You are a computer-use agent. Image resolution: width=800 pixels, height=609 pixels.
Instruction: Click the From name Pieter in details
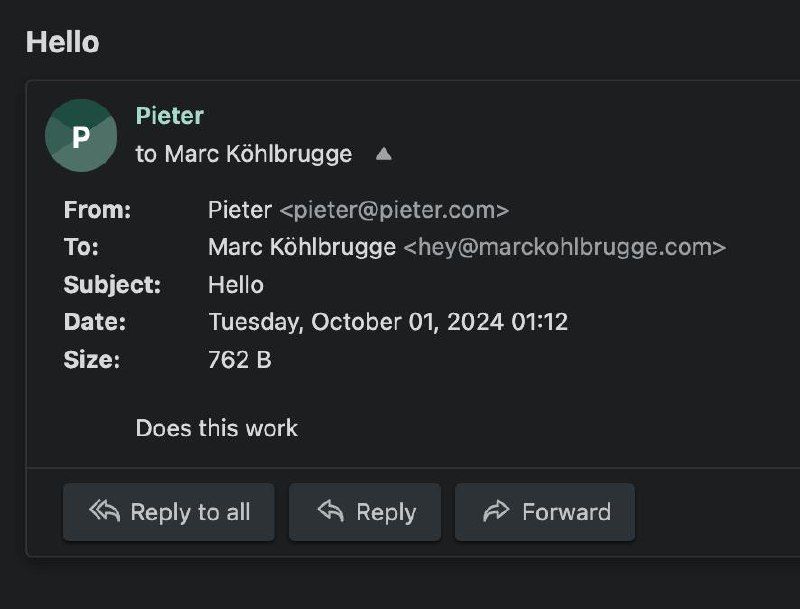pos(239,210)
